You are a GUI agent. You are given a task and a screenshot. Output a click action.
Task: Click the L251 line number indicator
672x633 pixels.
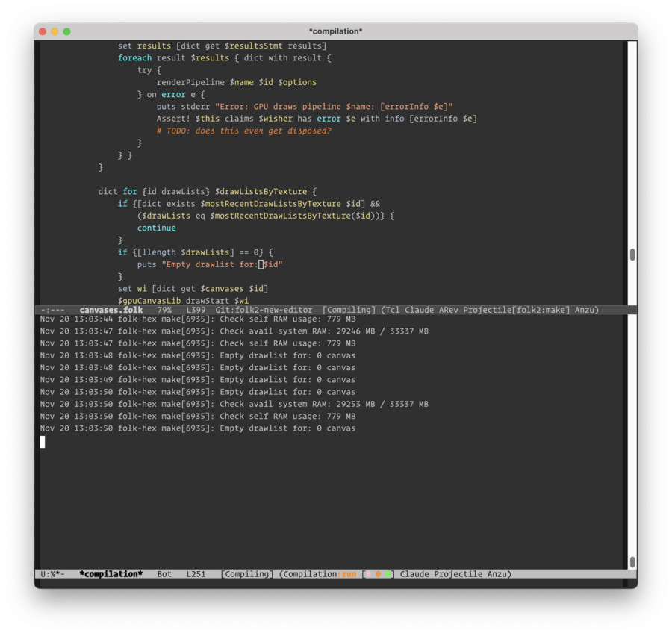[196, 574]
